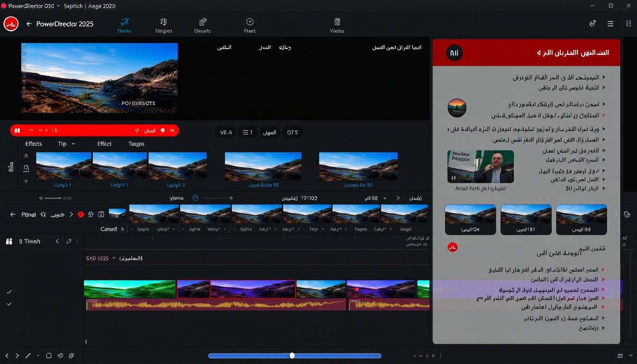Image resolution: width=637 pixels, height=364 pixels.
Task: Click the left chevron next to Tlwah
Action: (57, 241)
